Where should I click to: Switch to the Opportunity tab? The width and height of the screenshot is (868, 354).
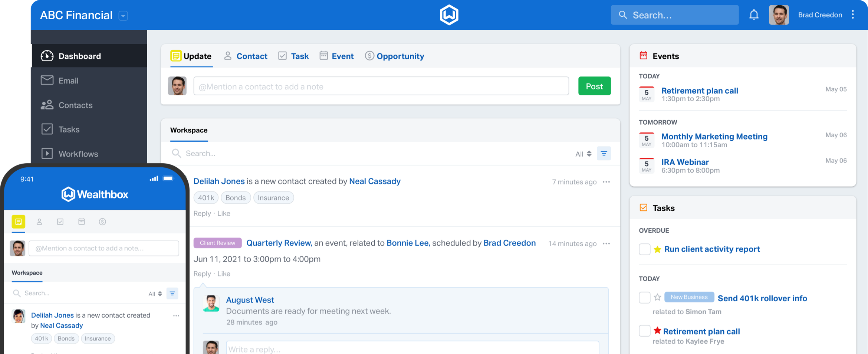[394, 56]
